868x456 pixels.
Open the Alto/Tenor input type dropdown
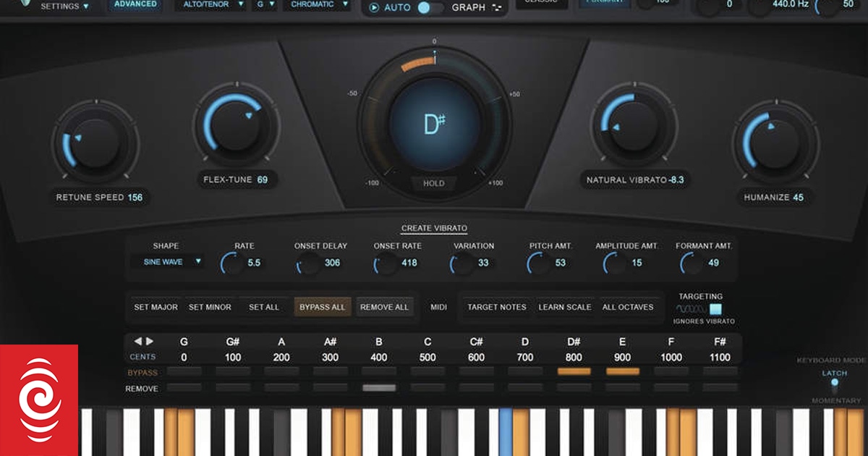[x=210, y=4]
